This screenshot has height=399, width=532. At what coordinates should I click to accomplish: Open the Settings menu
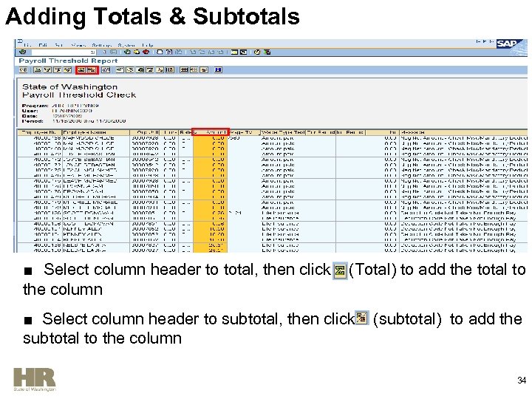[101, 45]
